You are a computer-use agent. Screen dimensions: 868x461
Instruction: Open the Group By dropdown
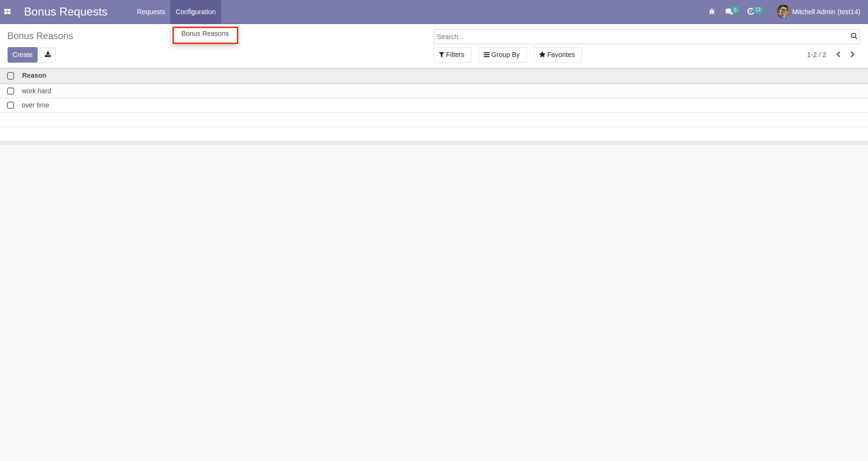(x=502, y=55)
